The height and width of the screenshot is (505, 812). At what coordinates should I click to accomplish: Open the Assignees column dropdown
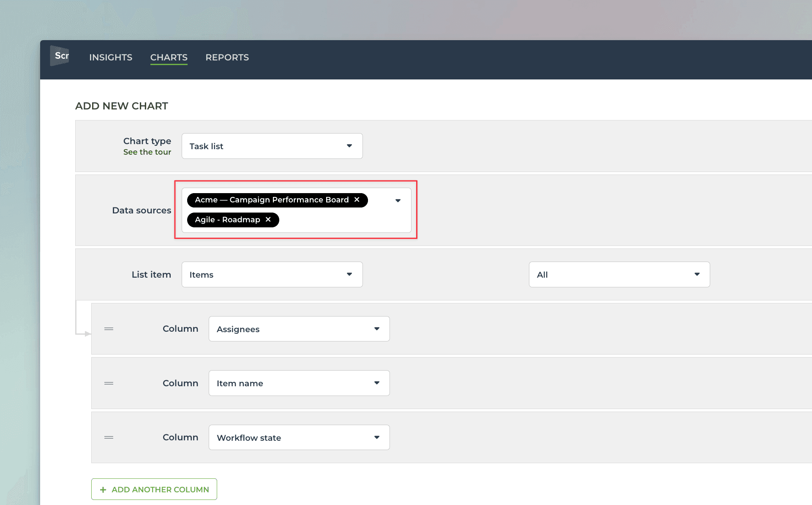coord(299,329)
